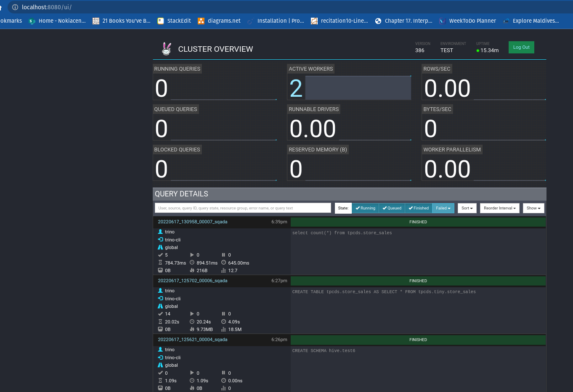The height and width of the screenshot is (392, 573).
Task: Click the WORKER PARALLELISM label
Action: point(452,150)
